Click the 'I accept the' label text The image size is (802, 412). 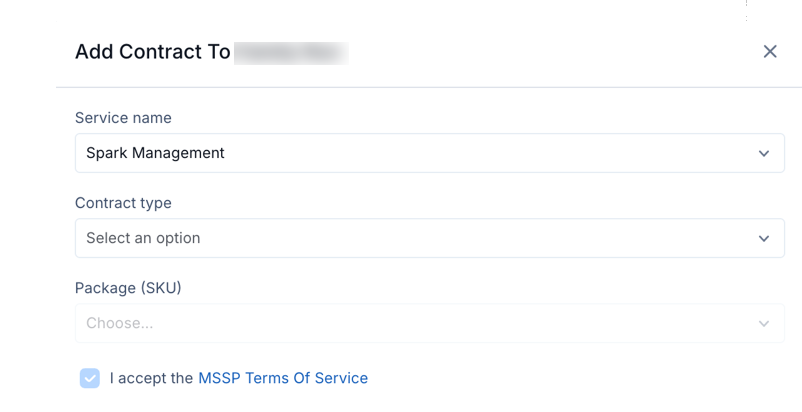point(151,378)
